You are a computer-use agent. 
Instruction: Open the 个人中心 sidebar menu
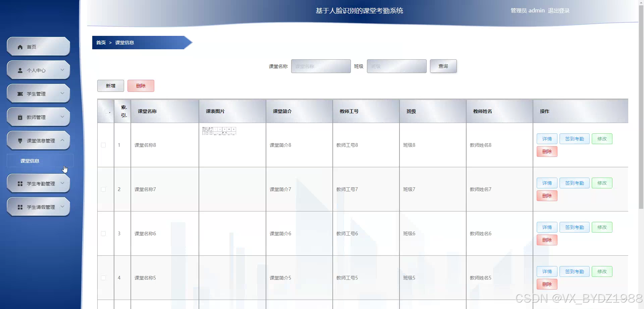click(38, 70)
